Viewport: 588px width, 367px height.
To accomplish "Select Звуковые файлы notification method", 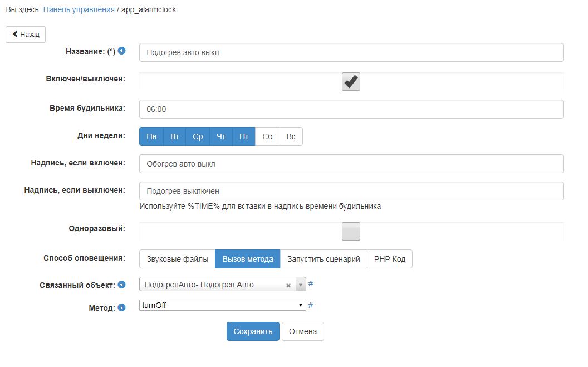I will pos(177,259).
